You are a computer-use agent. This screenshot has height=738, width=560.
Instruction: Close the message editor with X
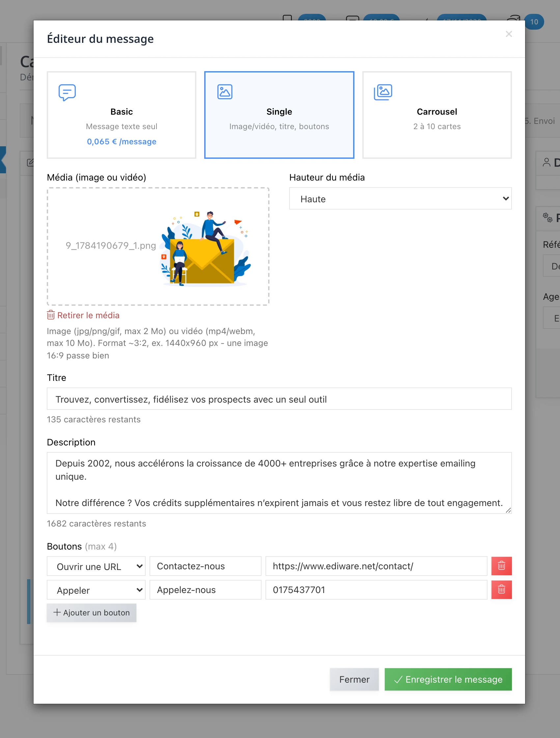509,34
